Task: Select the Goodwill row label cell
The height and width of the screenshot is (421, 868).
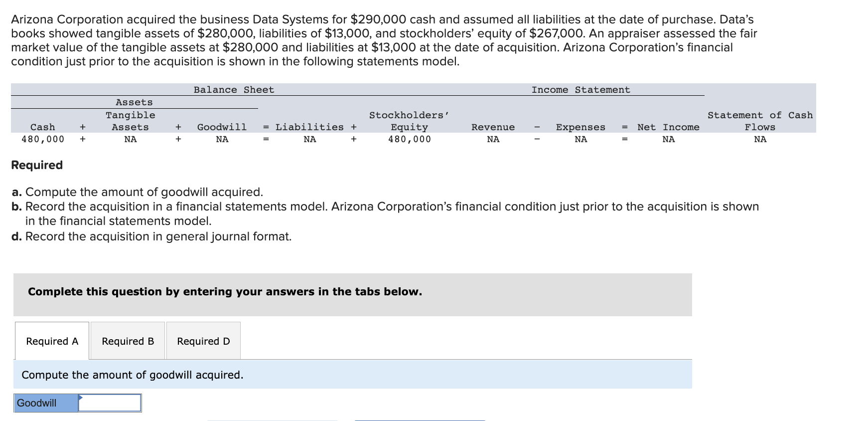Action: click(x=46, y=403)
